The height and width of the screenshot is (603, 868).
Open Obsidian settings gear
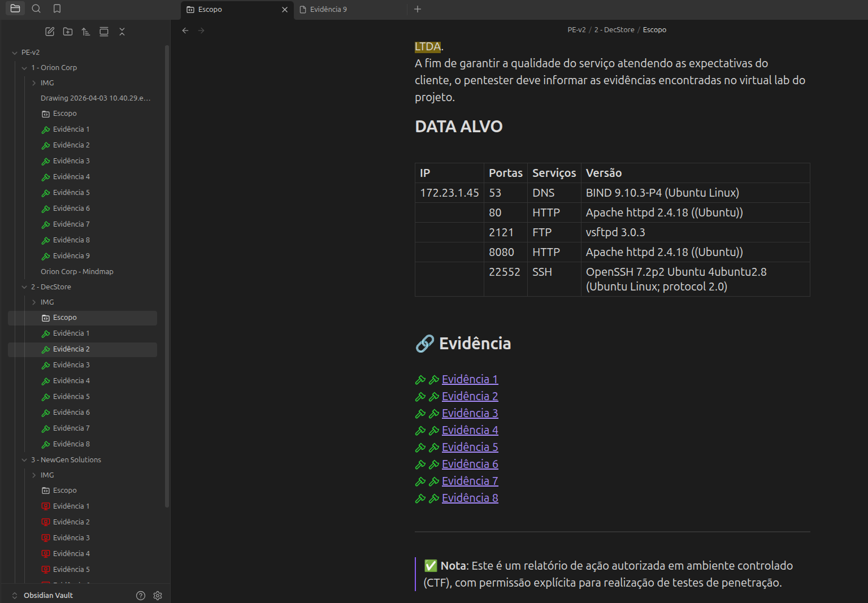(158, 596)
